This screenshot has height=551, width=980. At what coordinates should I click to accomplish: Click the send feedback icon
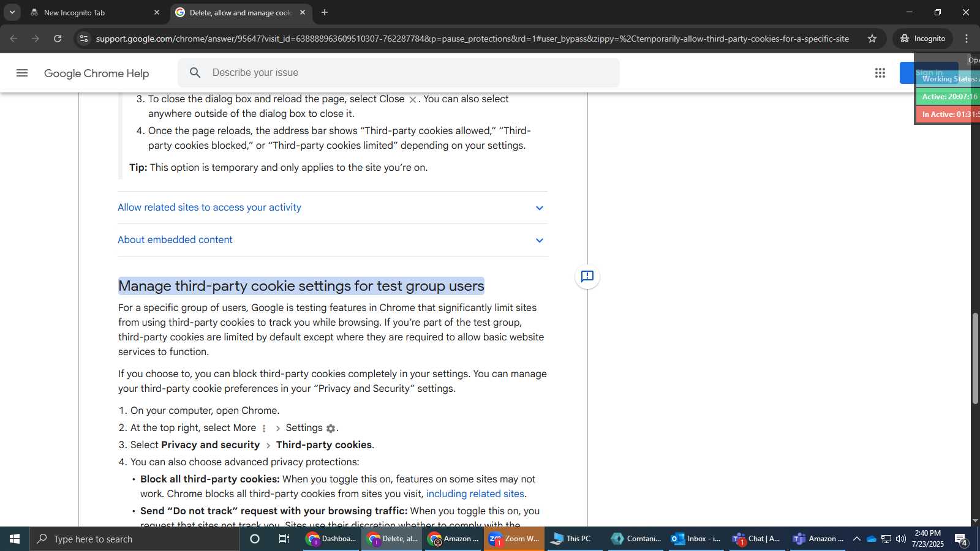point(587,277)
